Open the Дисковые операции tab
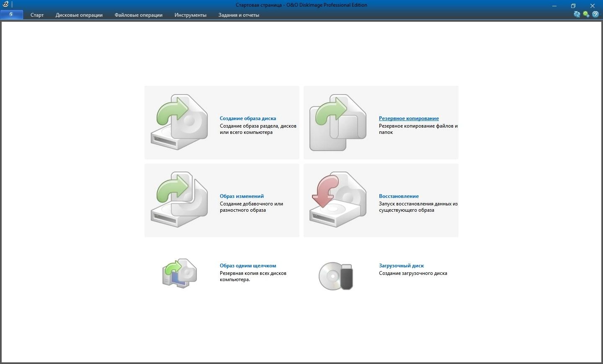The width and height of the screenshot is (603, 364). [79, 15]
